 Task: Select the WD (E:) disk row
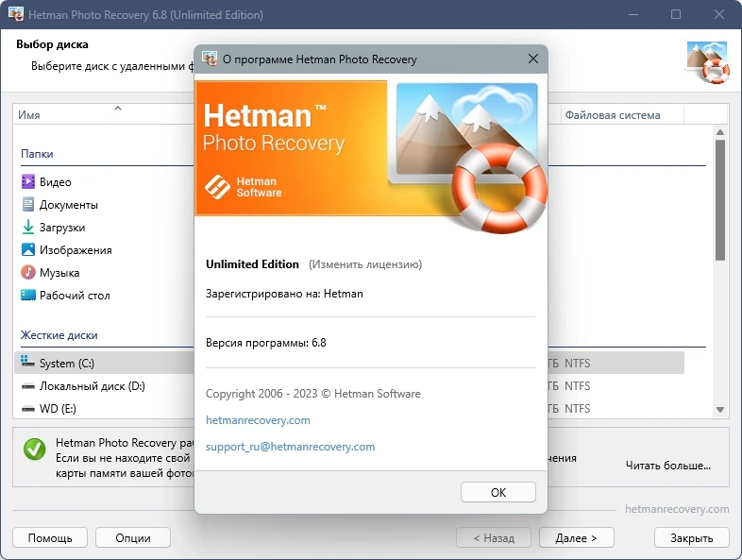tap(104, 409)
